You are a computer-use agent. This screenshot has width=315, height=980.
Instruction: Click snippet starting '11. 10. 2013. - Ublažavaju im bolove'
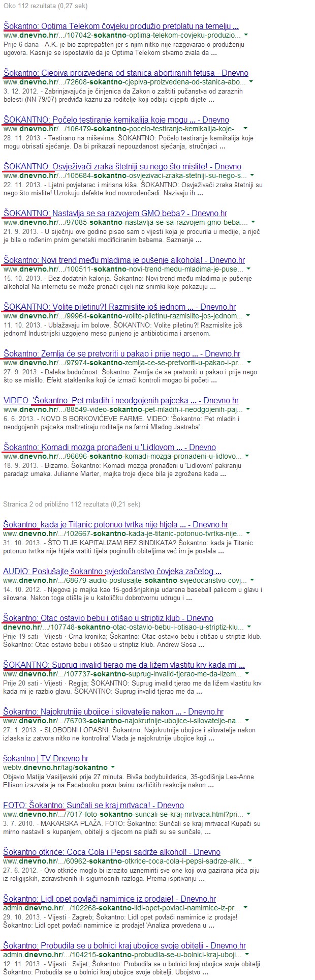tap(122, 329)
